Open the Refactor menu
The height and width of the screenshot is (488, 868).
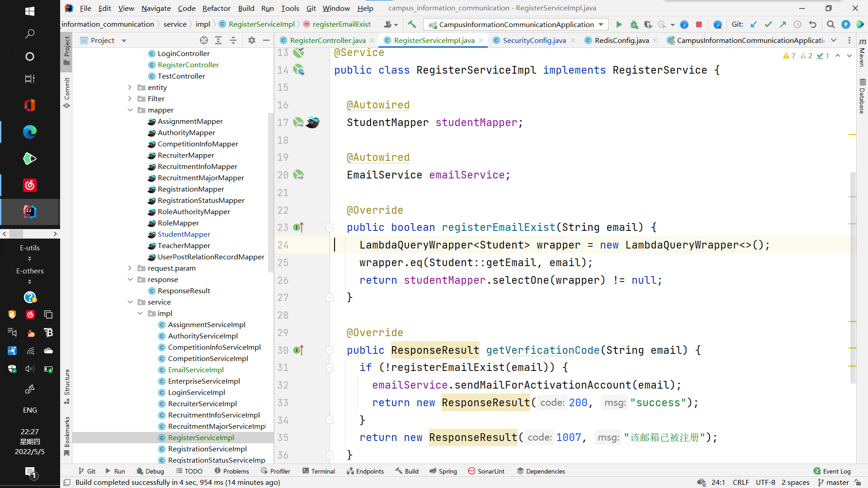[216, 8]
